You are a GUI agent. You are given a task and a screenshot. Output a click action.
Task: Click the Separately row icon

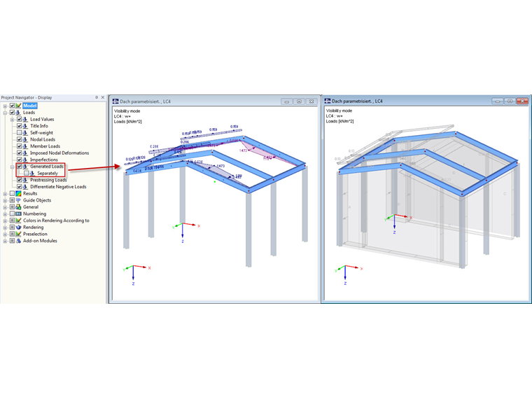[32, 174]
